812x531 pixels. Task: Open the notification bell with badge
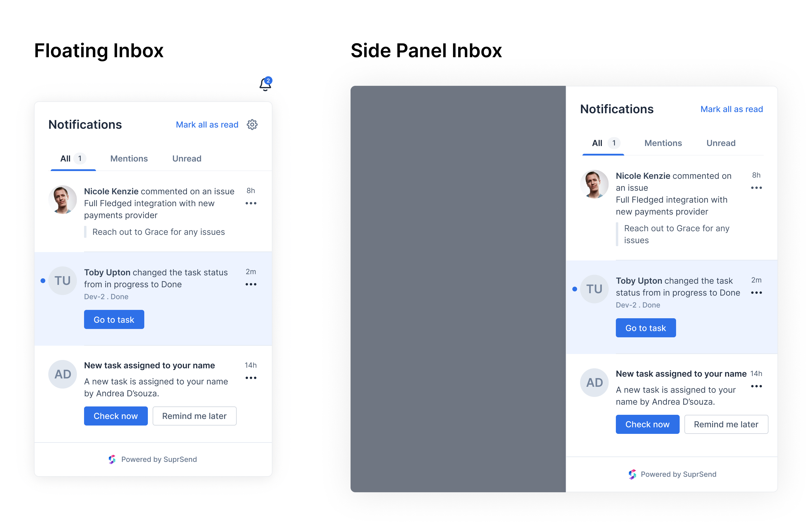(265, 85)
